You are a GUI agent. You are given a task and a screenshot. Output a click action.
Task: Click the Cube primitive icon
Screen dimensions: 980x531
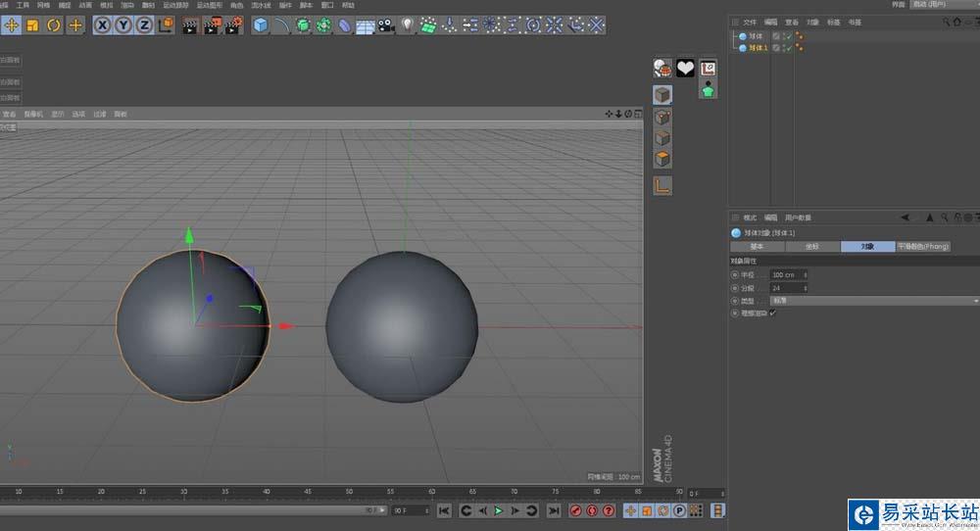(261, 24)
